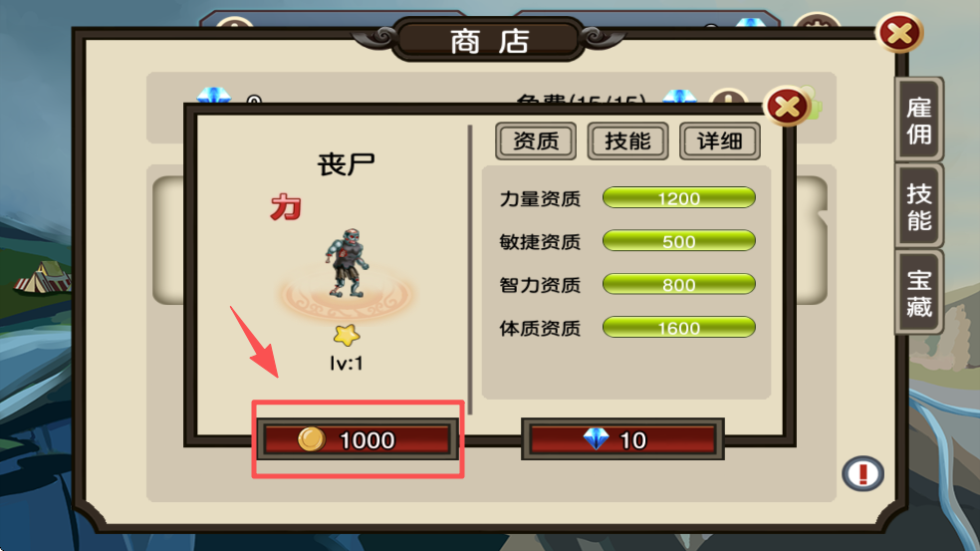Image resolution: width=980 pixels, height=551 pixels.
Task: Click the yellow star rating icon
Action: (347, 335)
